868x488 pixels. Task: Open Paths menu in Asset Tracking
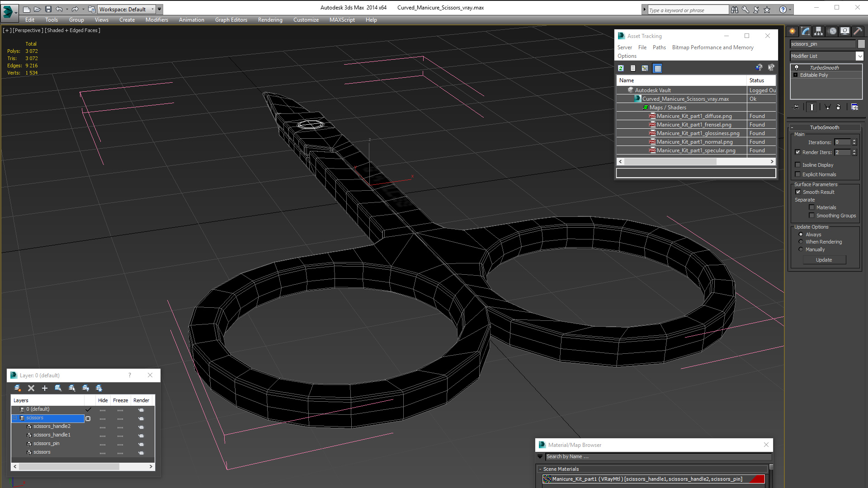659,47
